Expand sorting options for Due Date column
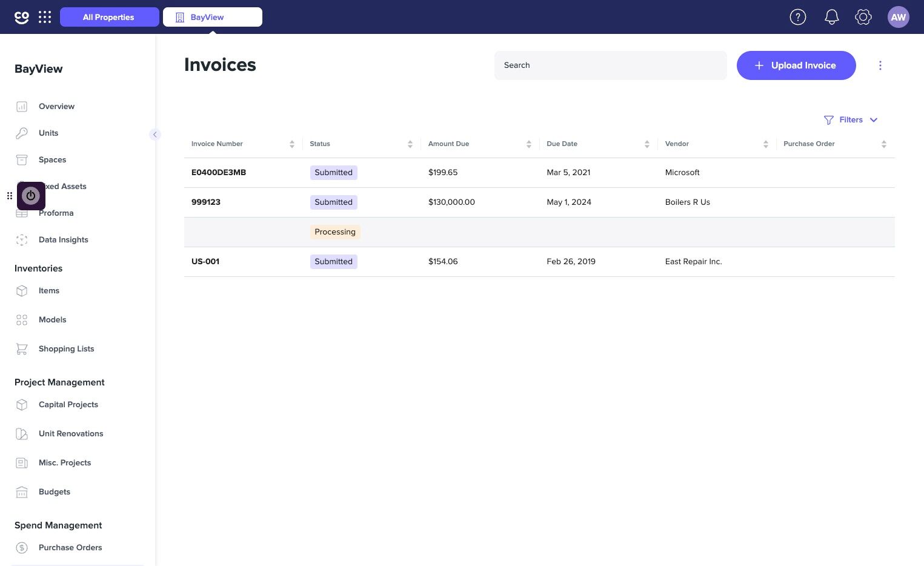 [x=646, y=144]
